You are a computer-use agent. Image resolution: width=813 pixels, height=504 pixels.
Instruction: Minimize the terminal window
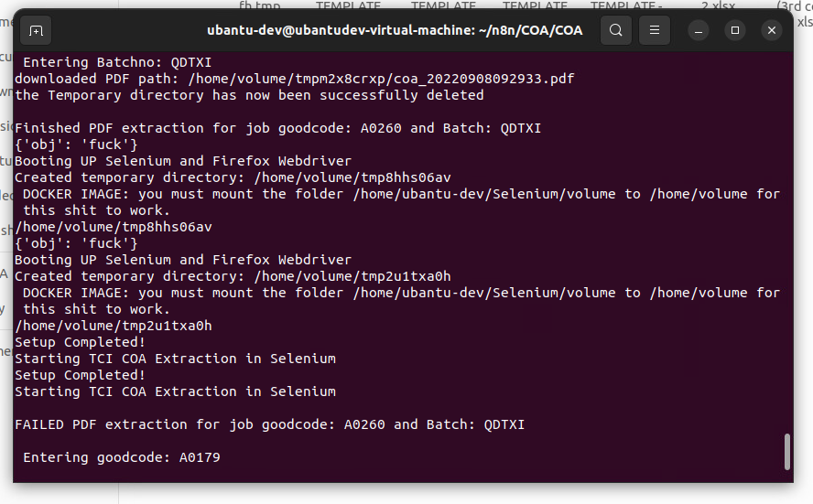(x=699, y=30)
